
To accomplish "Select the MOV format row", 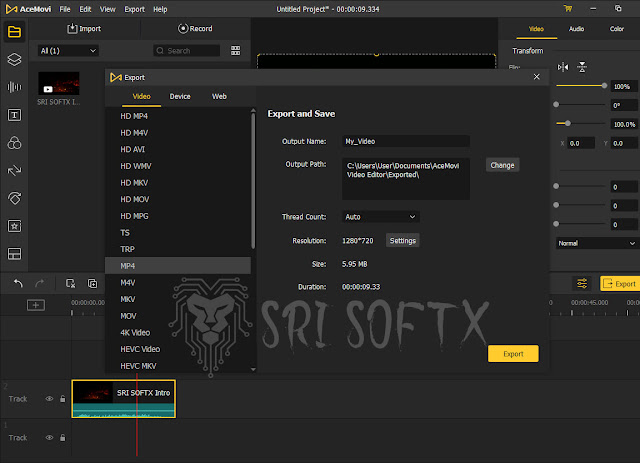I will [x=178, y=316].
